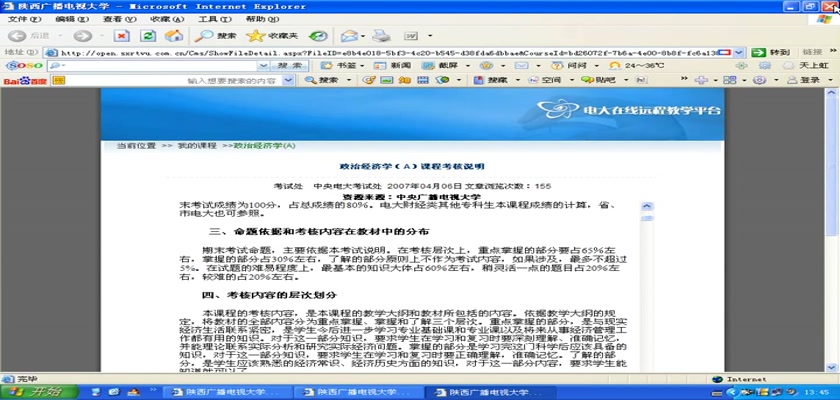Click the 转到 (Go) button
The width and height of the screenshot is (840, 400).
pyautogui.click(x=771, y=52)
